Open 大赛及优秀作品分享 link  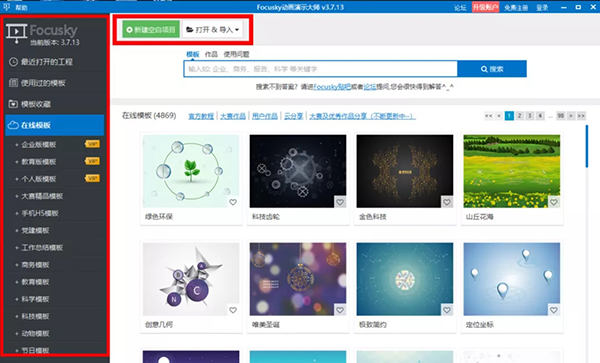pos(362,116)
